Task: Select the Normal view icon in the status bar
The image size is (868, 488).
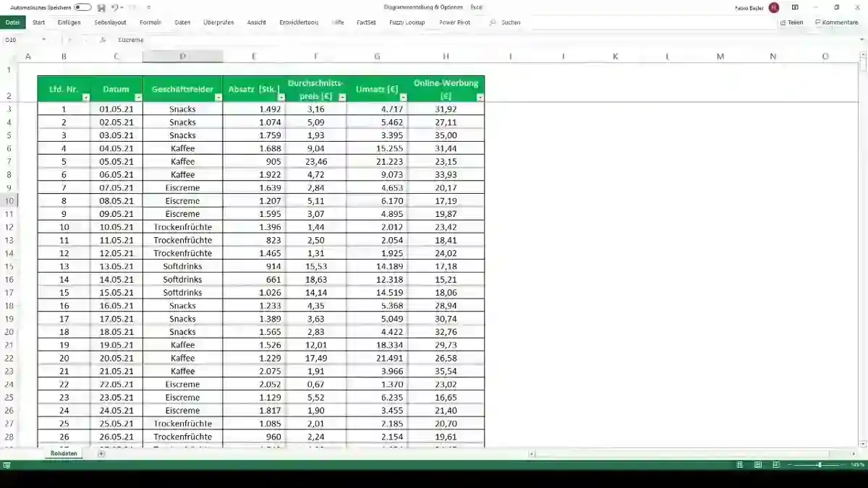Action: coord(740,464)
